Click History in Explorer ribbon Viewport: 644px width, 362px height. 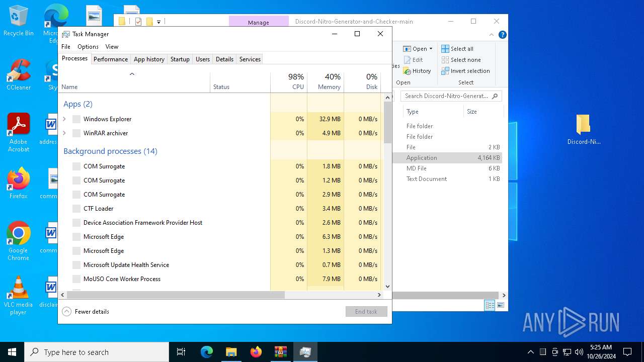click(417, 71)
